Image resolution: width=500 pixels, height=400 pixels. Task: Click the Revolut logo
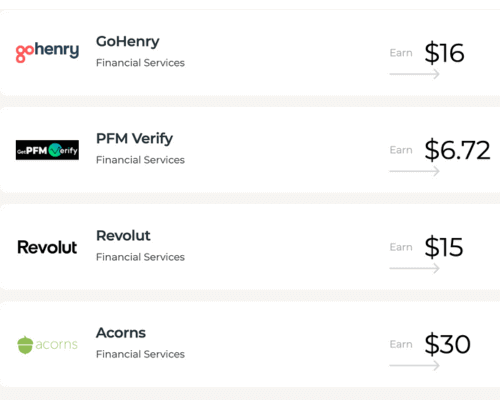tap(47, 247)
